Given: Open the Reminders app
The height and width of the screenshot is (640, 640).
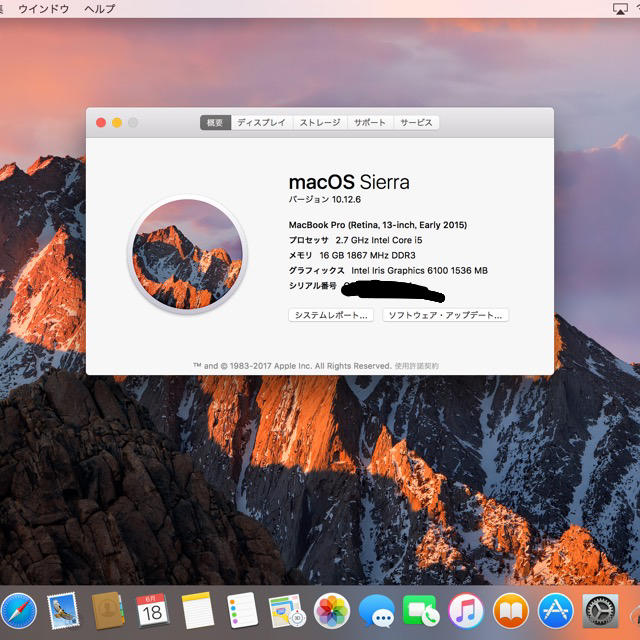Looking at the screenshot, I should (242, 611).
